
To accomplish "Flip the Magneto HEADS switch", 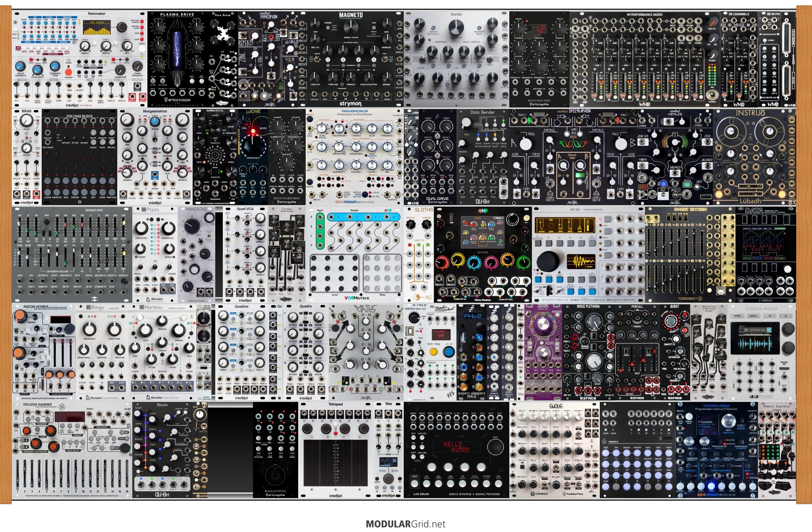I will (317, 60).
